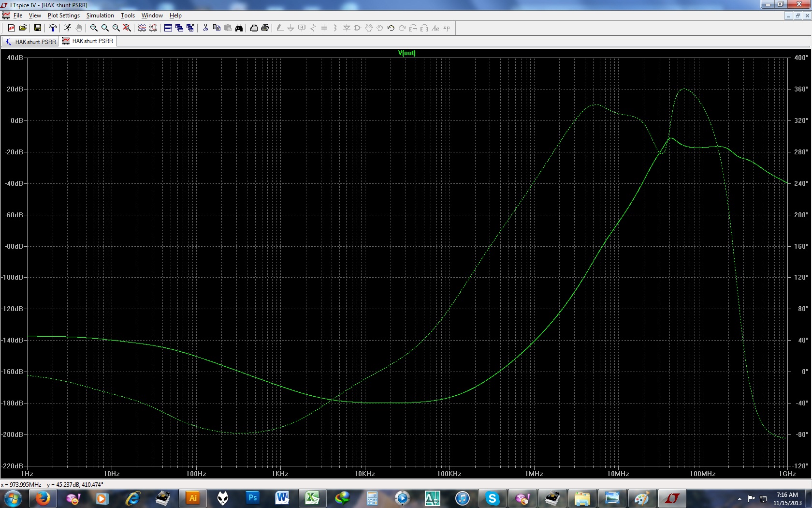The height and width of the screenshot is (508, 812).
Task: Show hidden system tray icons
Action: pyautogui.click(x=739, y=498)
